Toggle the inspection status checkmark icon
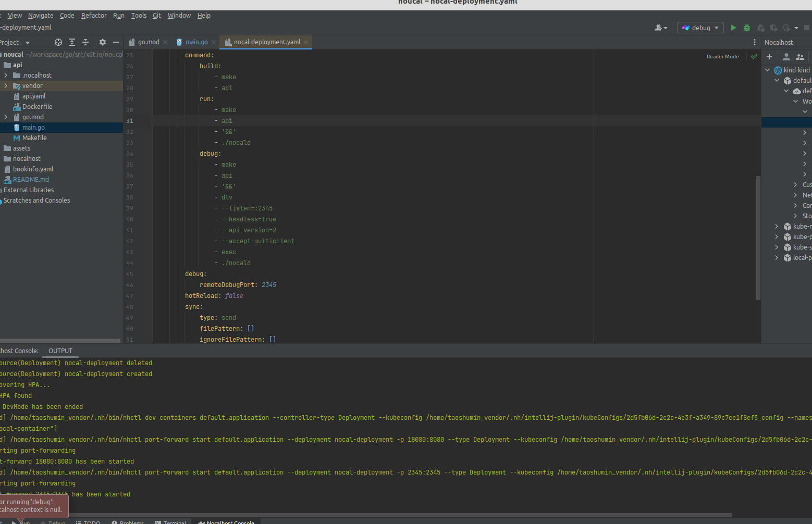Screen dimensions: 812x524 click(754, 56)
